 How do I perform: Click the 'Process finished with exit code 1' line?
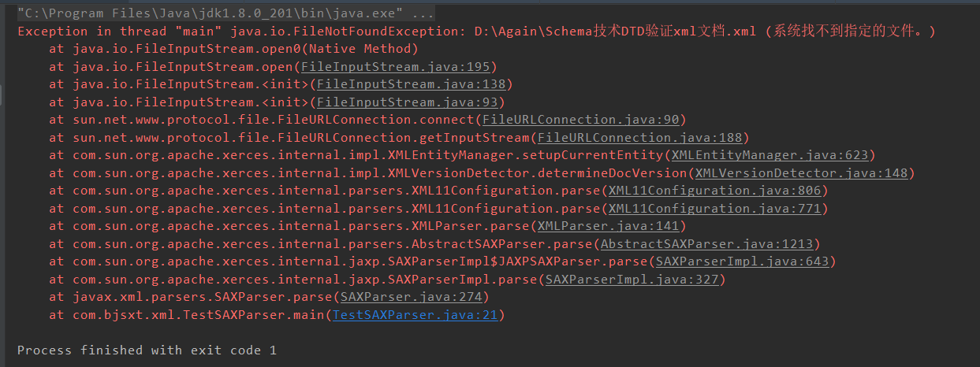[147, 350]
